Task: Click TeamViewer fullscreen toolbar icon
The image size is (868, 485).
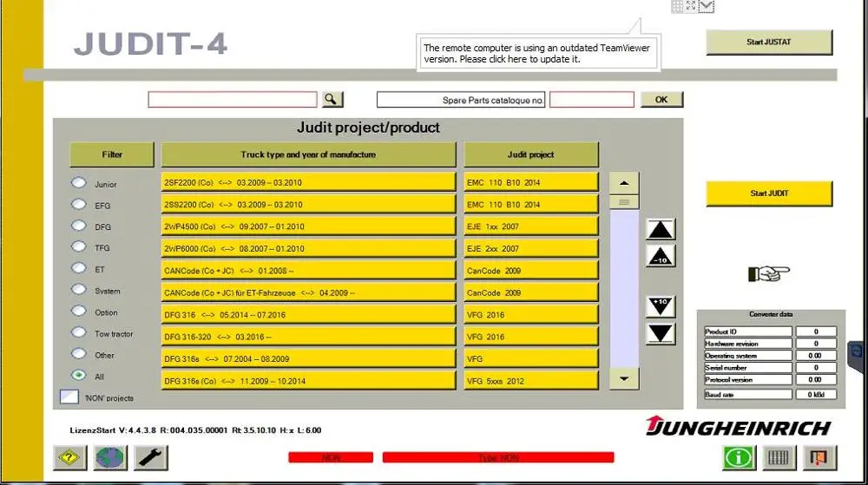Action: click(x=691, y=6)
